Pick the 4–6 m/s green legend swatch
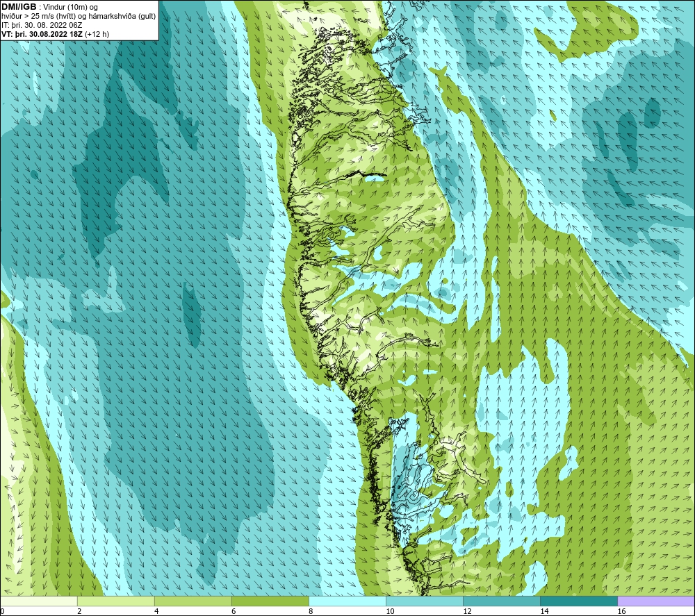695x616 pixels. [193, 601]
